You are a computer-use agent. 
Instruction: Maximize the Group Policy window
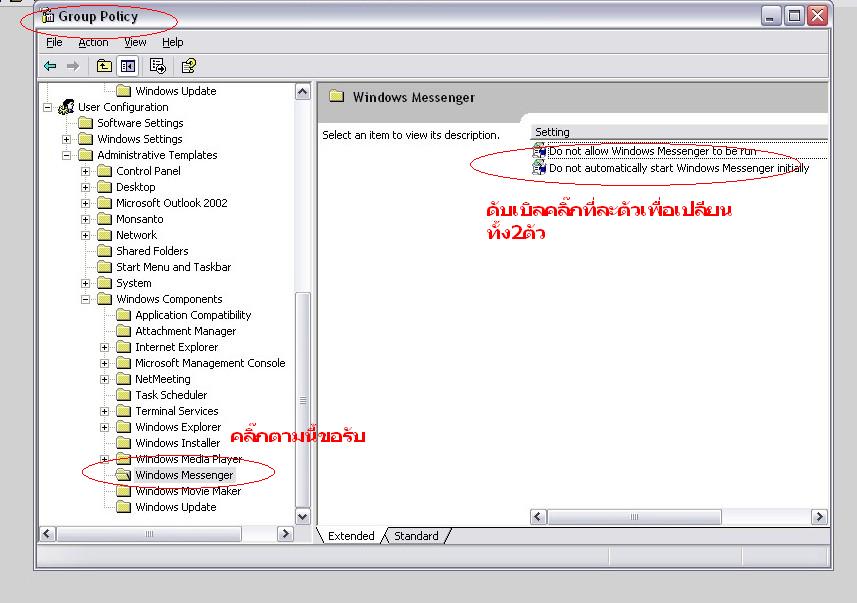(x=794, y=16)
